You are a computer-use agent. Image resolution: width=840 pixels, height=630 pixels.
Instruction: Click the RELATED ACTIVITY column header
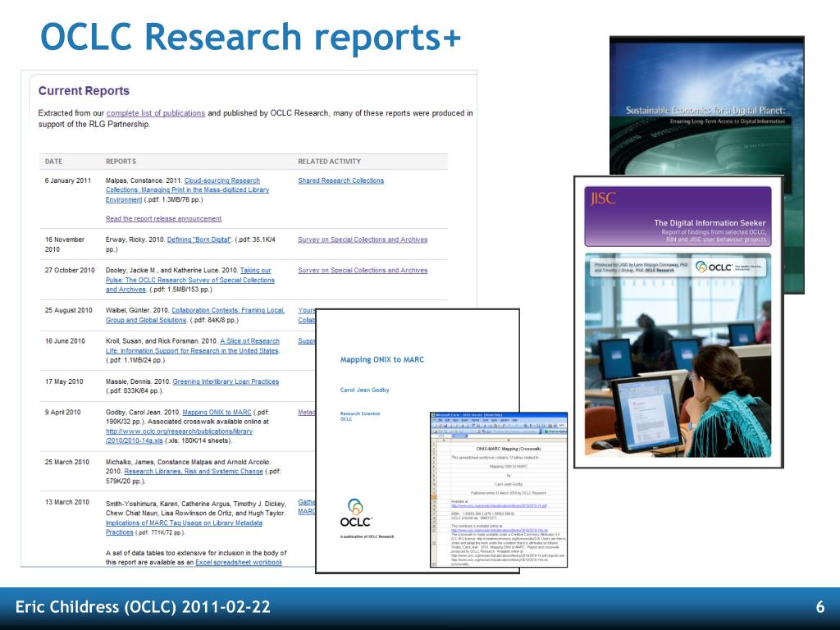(x=330, y=162)
